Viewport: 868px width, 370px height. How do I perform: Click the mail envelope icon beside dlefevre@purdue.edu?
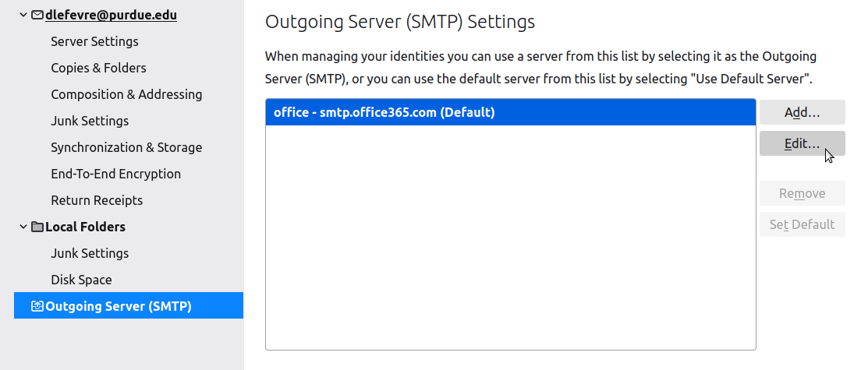click(37, 15)
